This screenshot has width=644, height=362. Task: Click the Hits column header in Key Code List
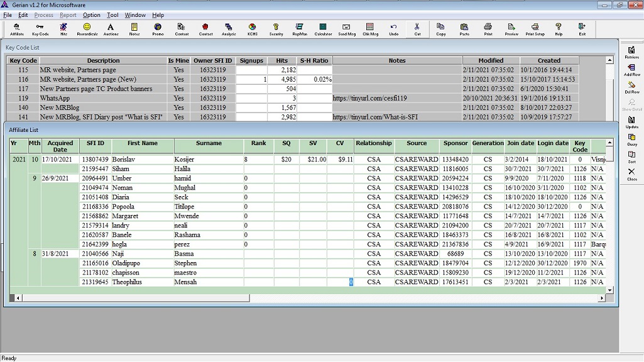coord(281,61)
